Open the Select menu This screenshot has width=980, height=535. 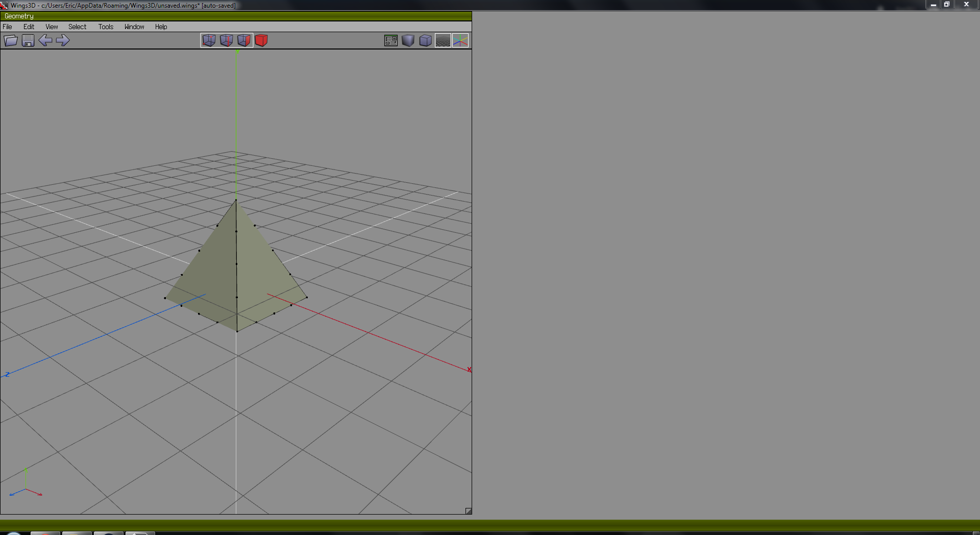[78, 27]
